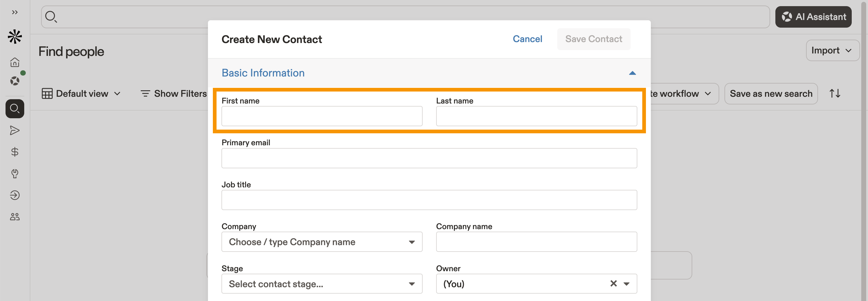This screenshot has height=301, width=868.
Task: Open the Default view dropdown
Action: (81, 93)
